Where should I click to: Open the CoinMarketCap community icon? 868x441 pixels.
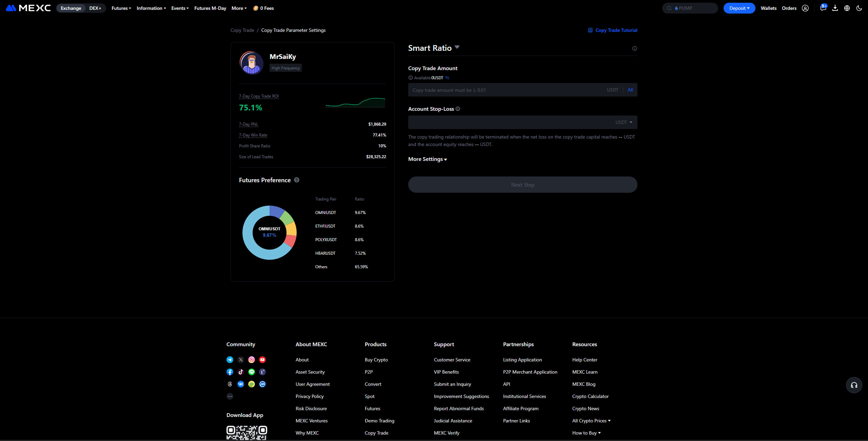(x=262, y=384)
